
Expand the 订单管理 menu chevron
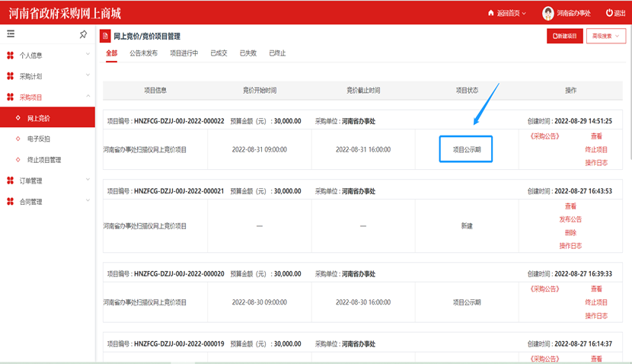coord(88,180)
